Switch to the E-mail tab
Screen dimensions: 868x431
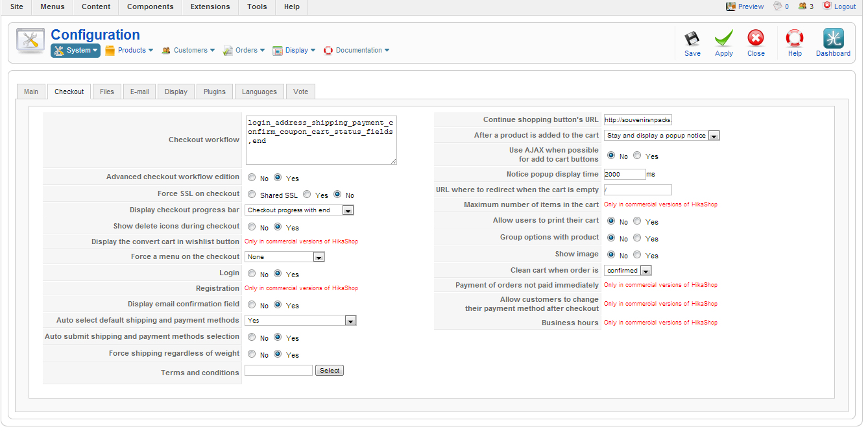(139, 92)
